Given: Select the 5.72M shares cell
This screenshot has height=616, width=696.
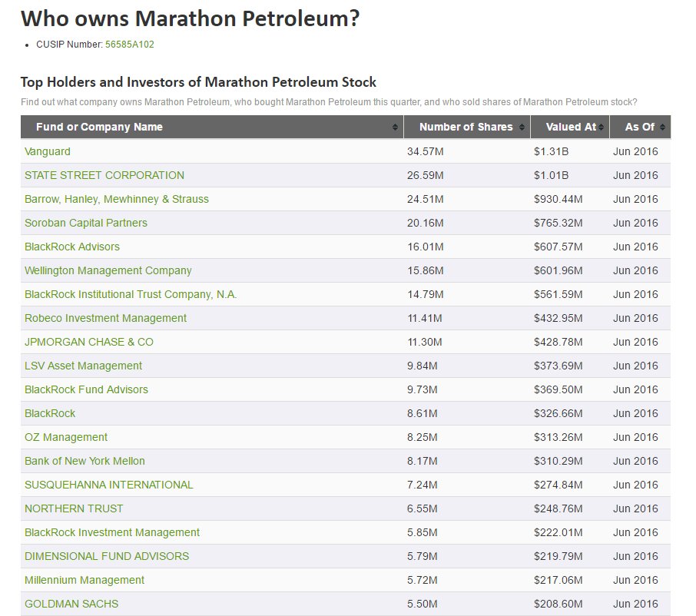Looking at the screenshot, I should click(467, 580).
